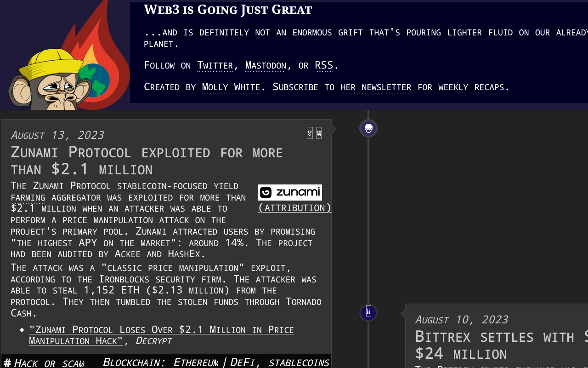The height and width of the screenshot is (368, 588).
Task: Click the Zunami logo attribution link
Action: click(x=294, y=208)
